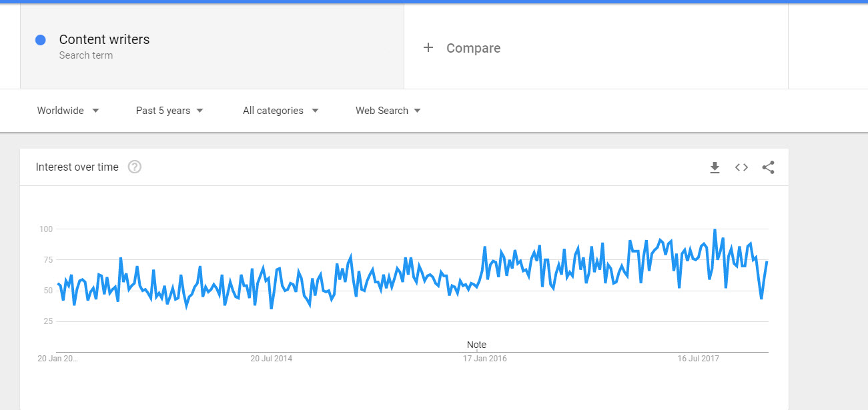Open the help question mark icon
Viewport: 868px width, 410px height.
click(x=135, y=167)
